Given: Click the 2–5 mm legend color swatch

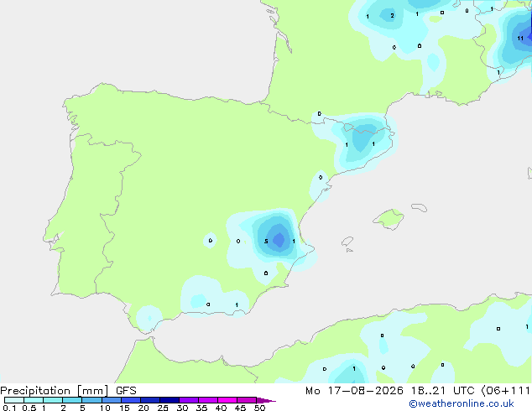Looking at the screenshot, I should 72,400.
